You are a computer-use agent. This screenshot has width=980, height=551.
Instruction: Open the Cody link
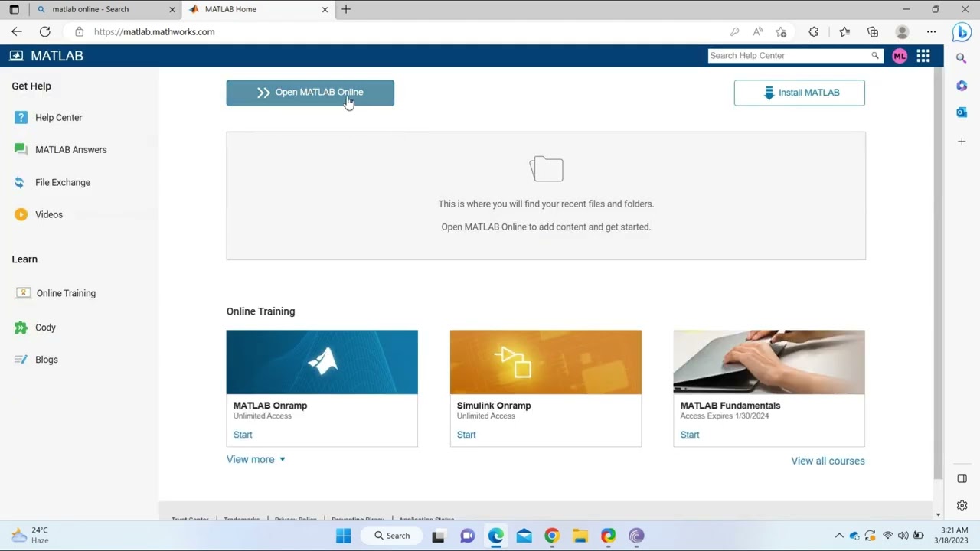click(x=45, y=328)
